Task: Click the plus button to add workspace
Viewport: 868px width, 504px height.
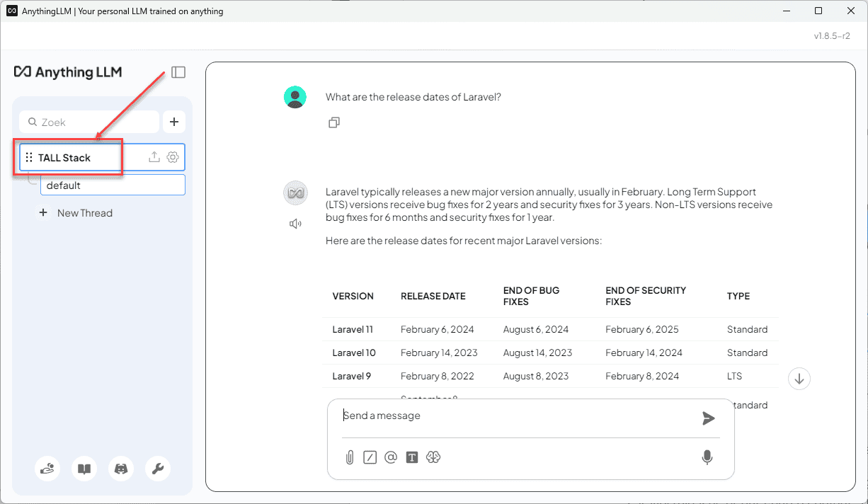Action: coord(174,122)
